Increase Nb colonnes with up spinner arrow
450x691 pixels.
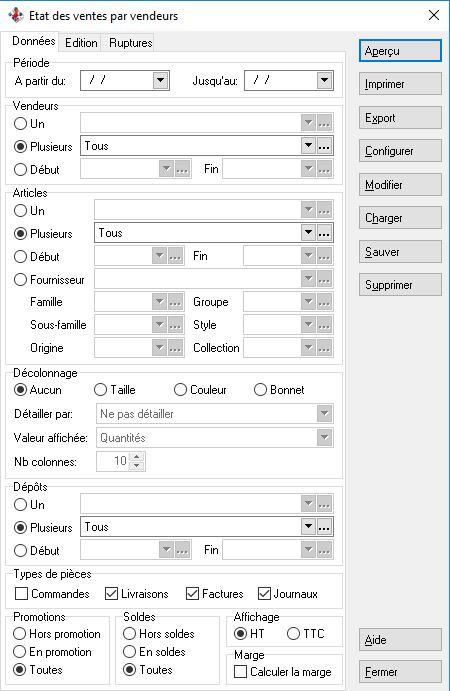coord(137,457)
